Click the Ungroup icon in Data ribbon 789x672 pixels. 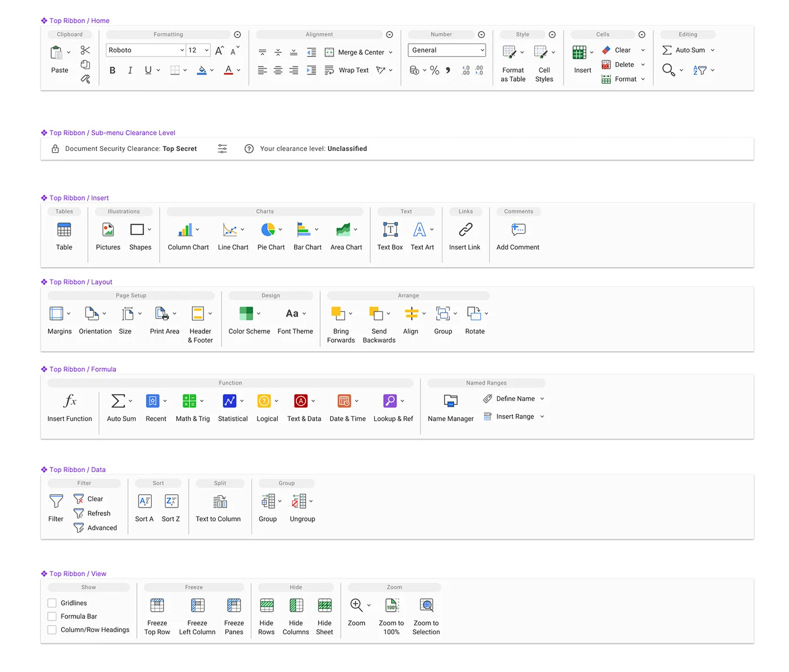pos(299,501)
